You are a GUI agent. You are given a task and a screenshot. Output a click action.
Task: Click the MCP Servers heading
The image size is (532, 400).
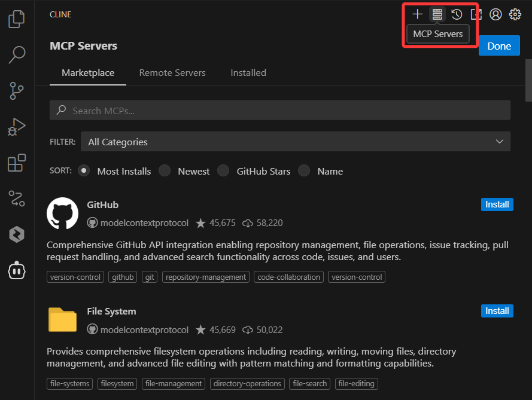click(x=83, y=46)
